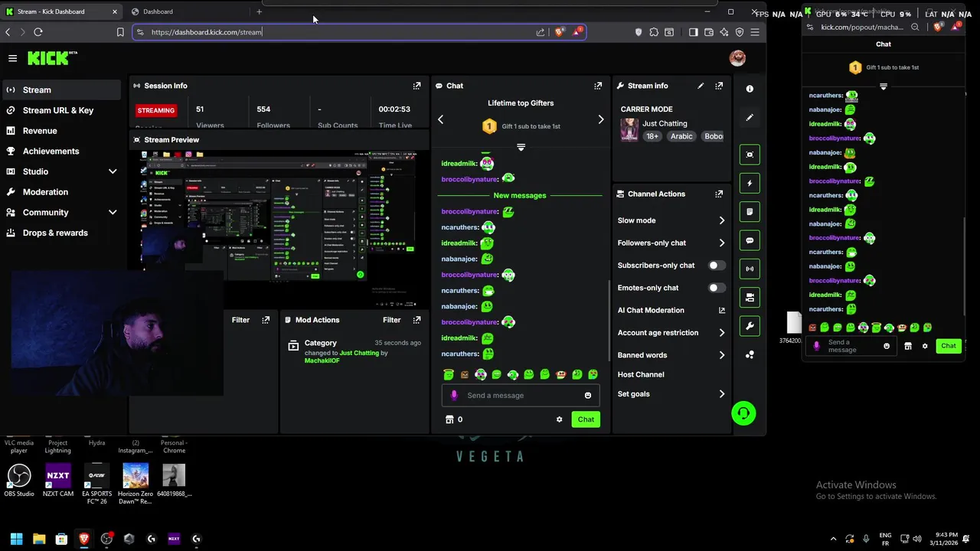Open the shop icon below dashboard chat input
This screenshot has height=551, width=980.
(449, 419)
